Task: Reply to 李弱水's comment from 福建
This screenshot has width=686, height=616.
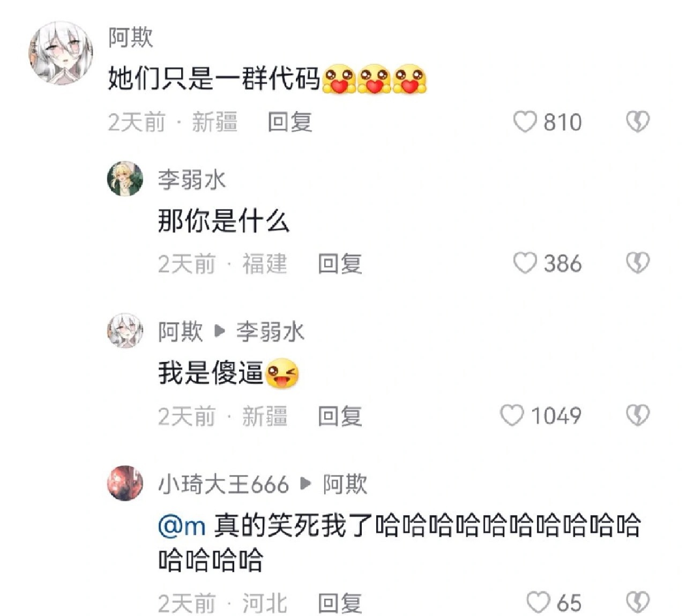Action: (340, 264)
